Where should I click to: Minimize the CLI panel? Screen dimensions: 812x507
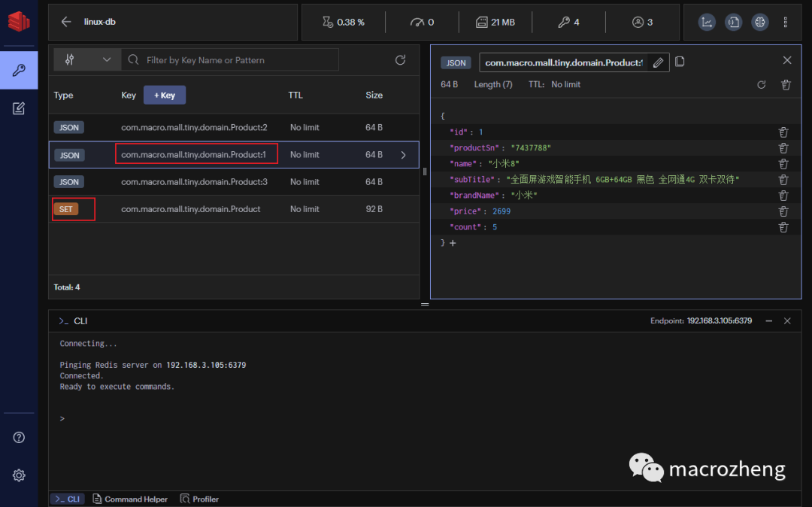769,321
